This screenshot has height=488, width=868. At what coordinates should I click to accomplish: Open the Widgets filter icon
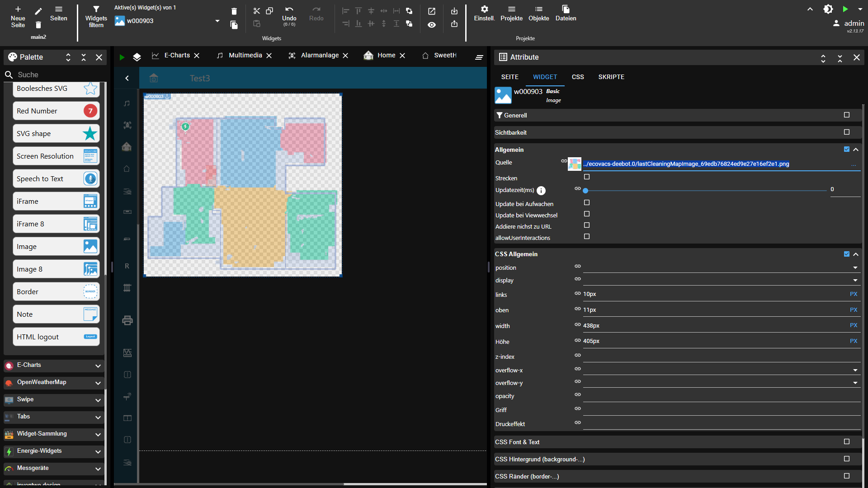pos(96,9)
